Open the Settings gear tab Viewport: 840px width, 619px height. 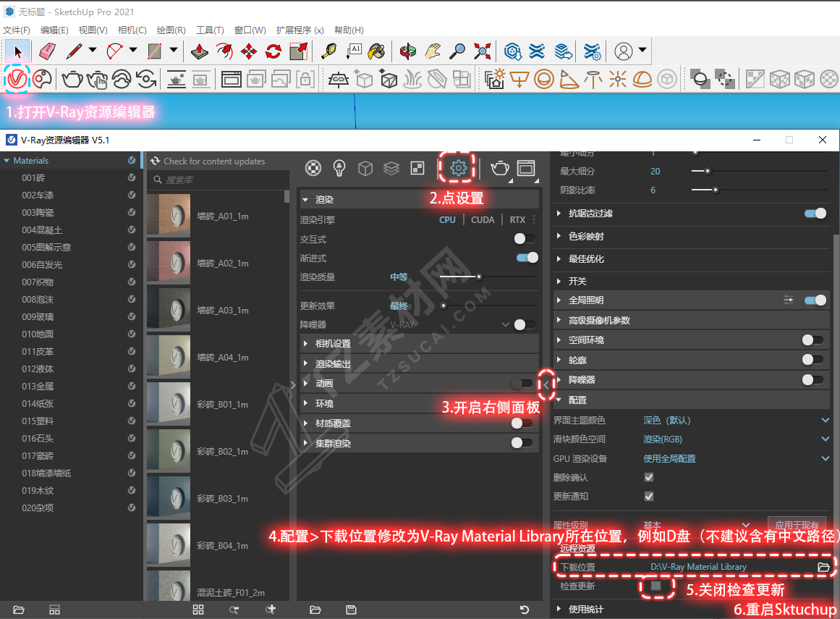pos(458,168)
